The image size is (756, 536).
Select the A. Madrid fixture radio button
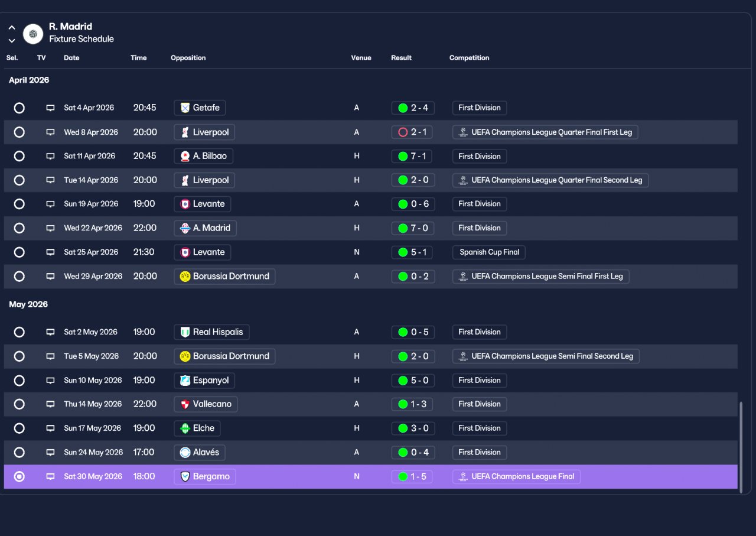tap(19, 228)
